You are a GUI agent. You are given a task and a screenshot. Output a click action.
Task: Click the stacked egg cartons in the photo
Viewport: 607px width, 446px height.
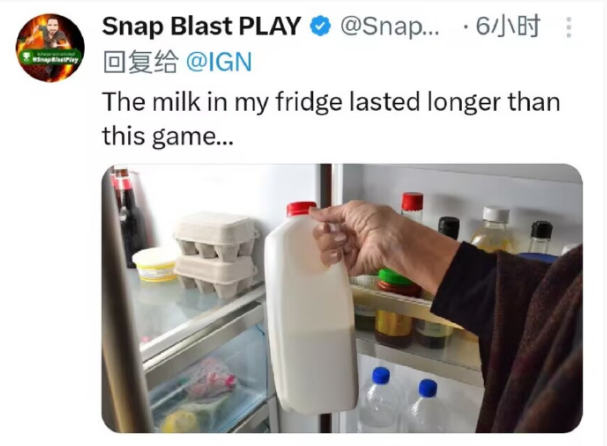tap(216, 256)
